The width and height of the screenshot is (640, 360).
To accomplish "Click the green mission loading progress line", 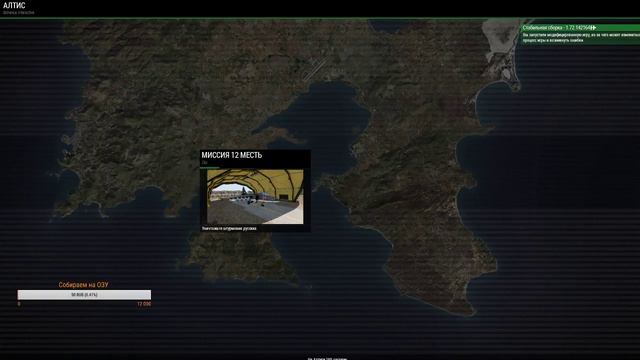I will pos(210,167).
